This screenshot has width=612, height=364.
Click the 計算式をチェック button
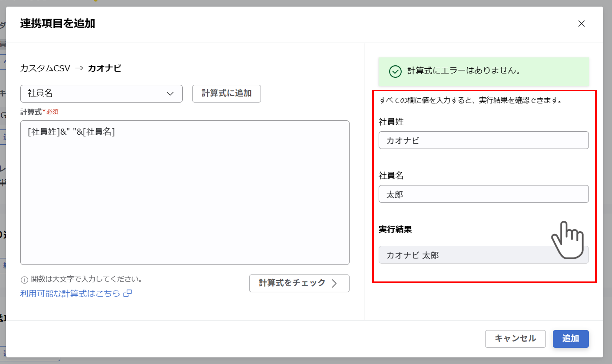tap(299, 283)
